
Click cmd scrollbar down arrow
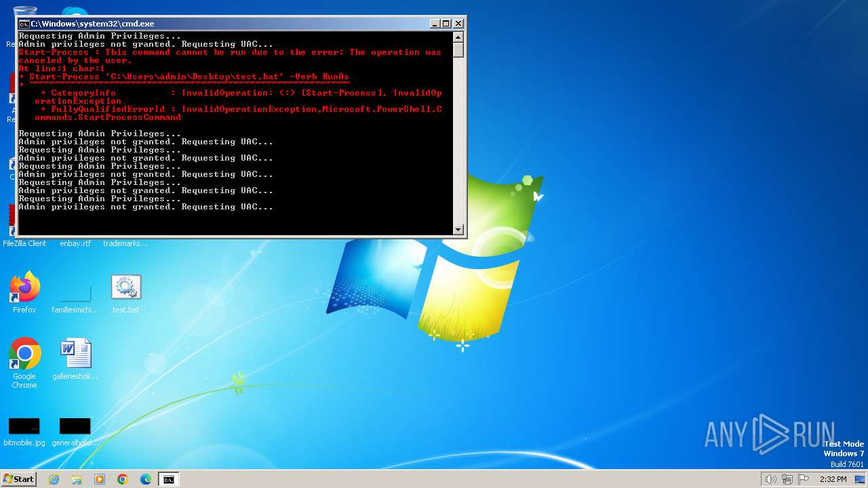pos(458,230)
